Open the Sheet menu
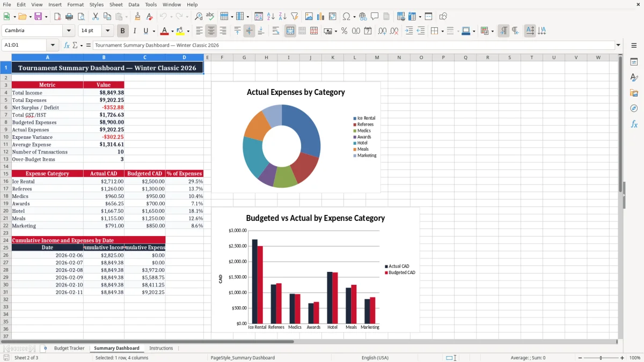Viewport: 644px width, 362px height. click(116, 4)
